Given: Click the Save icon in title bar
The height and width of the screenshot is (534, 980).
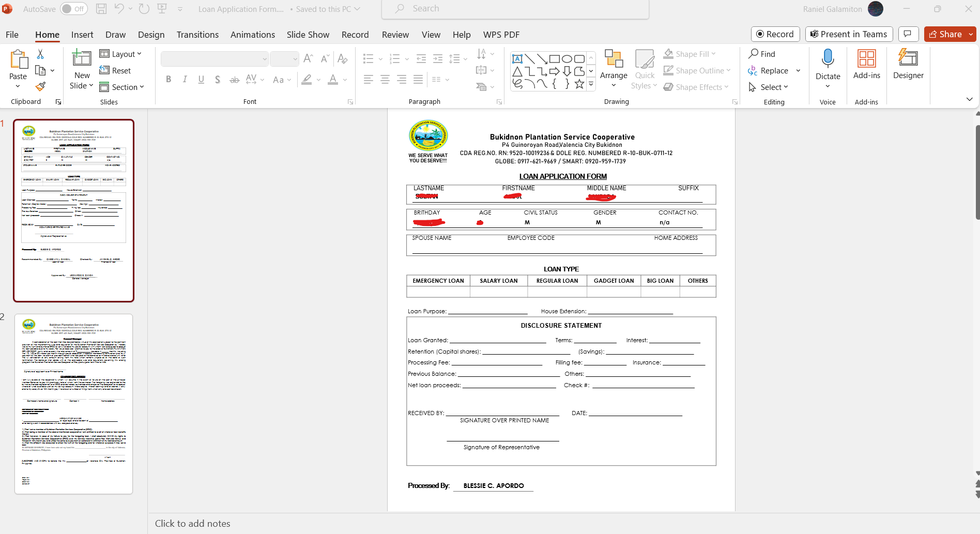Looking at the screenshot, I should pos(101,9).
